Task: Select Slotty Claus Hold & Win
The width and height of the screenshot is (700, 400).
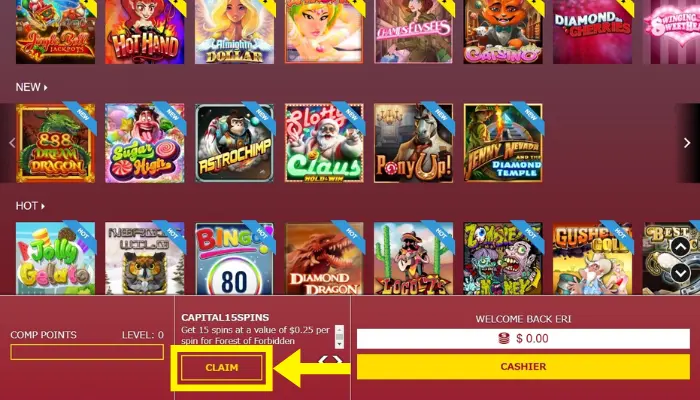Action: [x=324, y=143]
